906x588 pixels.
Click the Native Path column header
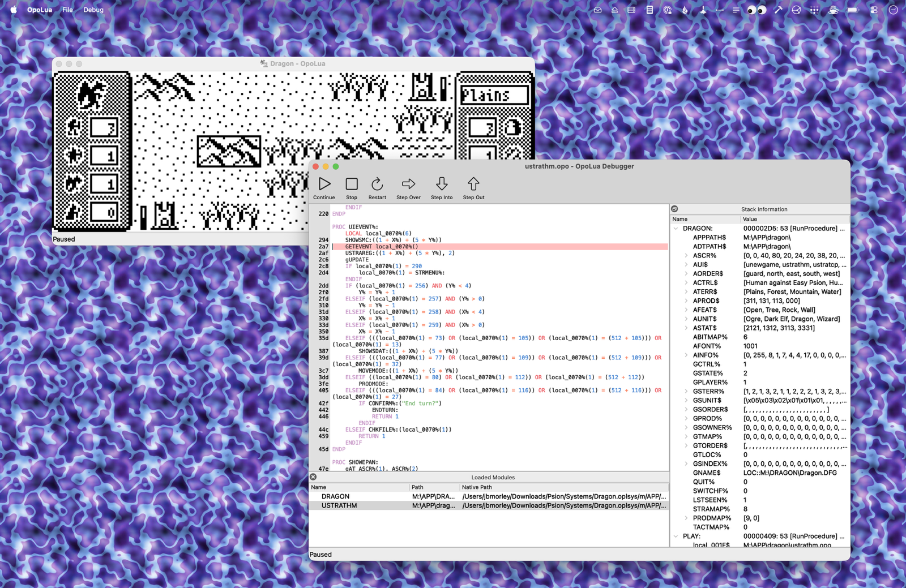pos(477,487)
